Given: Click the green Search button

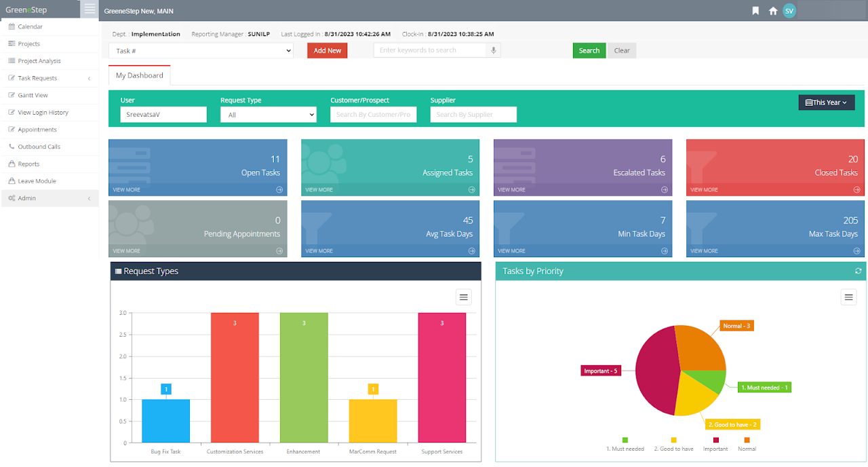Looking at the screenshot, I should 589,51.
